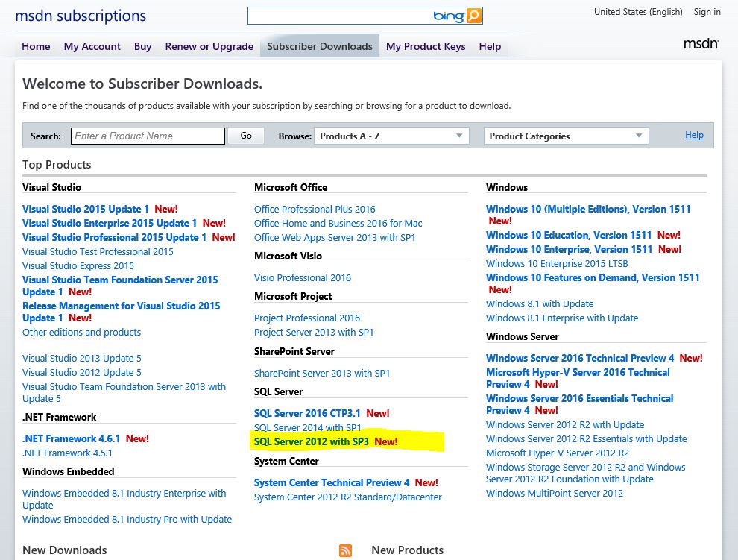Open Windows 10 Education, Version 1511

(x=569, y=235)
